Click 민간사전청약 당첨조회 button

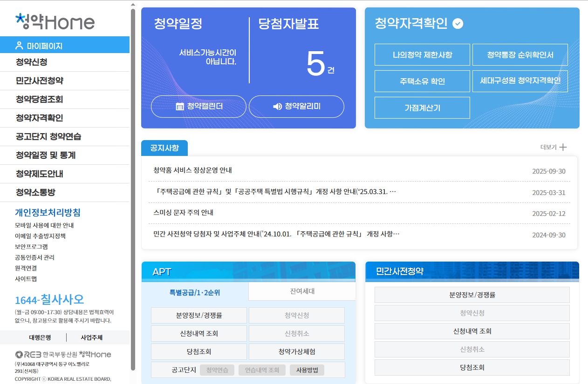tap(472, 367)
